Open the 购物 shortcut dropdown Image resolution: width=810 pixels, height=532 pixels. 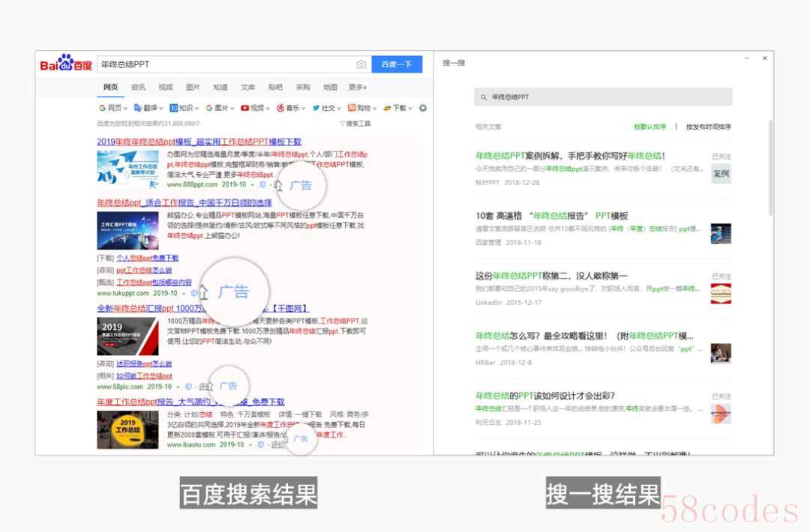tap(362, 108)
